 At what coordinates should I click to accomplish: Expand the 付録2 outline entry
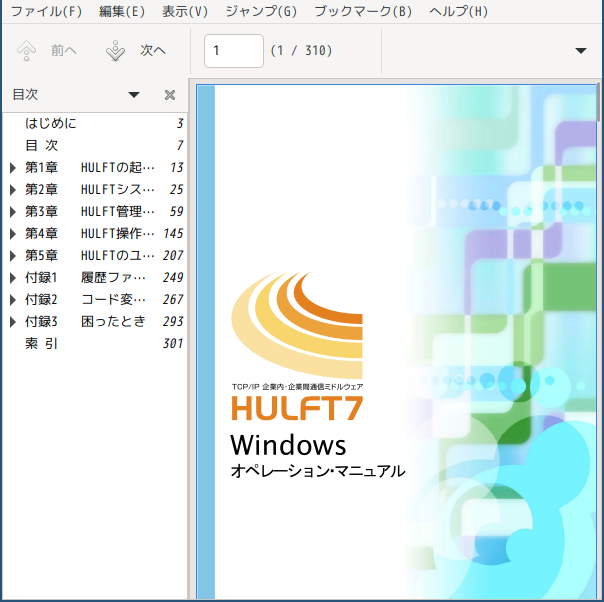click(13, 299)
